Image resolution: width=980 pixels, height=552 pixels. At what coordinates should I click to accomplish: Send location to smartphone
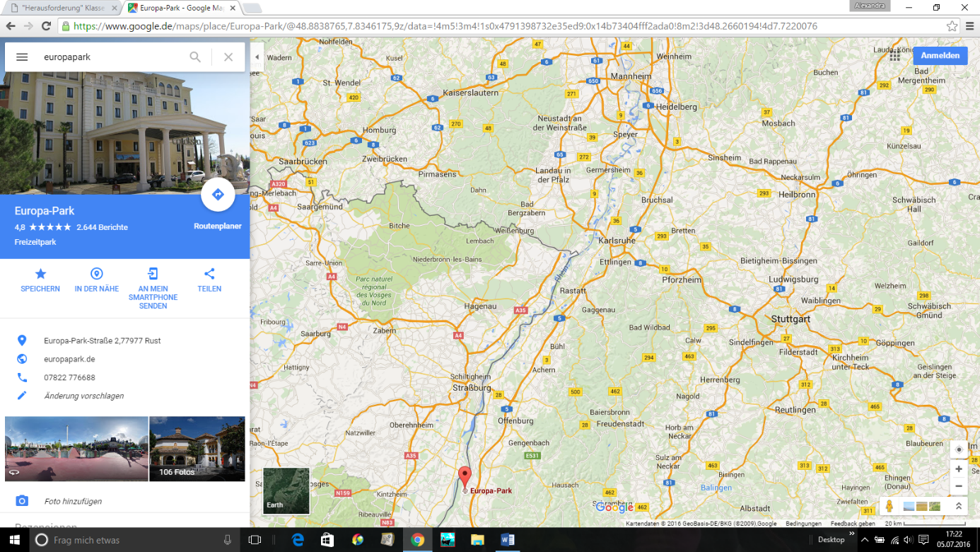pos(153,288)
